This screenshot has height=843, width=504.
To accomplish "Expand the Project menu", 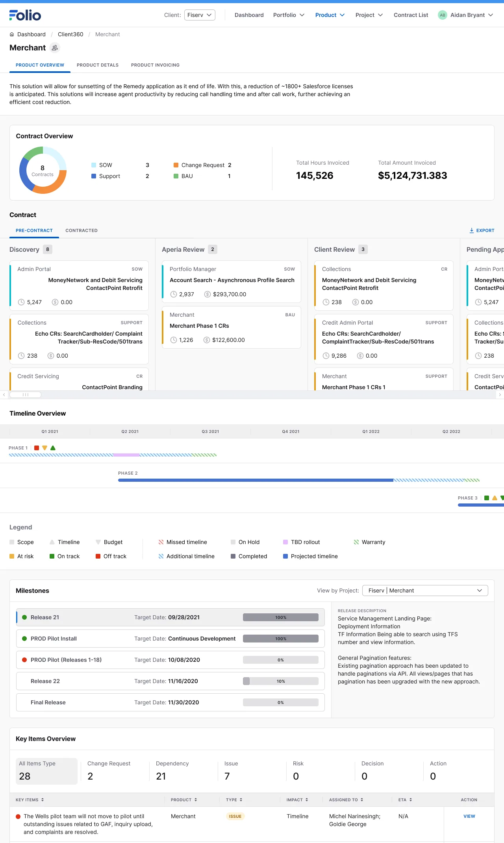I will 369,15.
